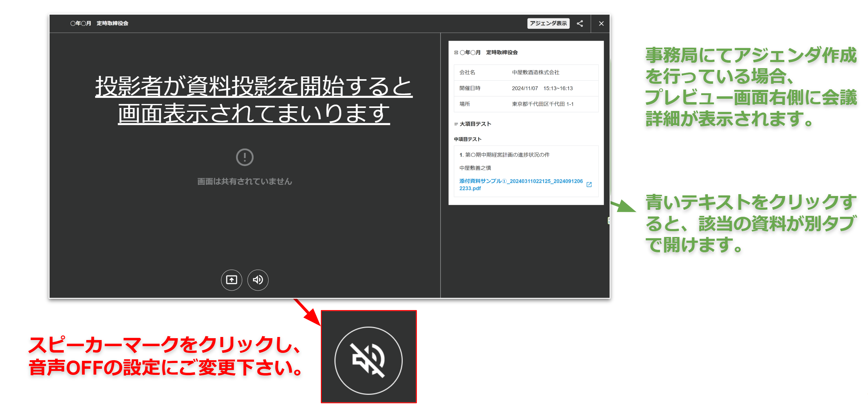Click the exclamation warning icon
The width and height of the screenshot is (868, 407).
point(244,157)
